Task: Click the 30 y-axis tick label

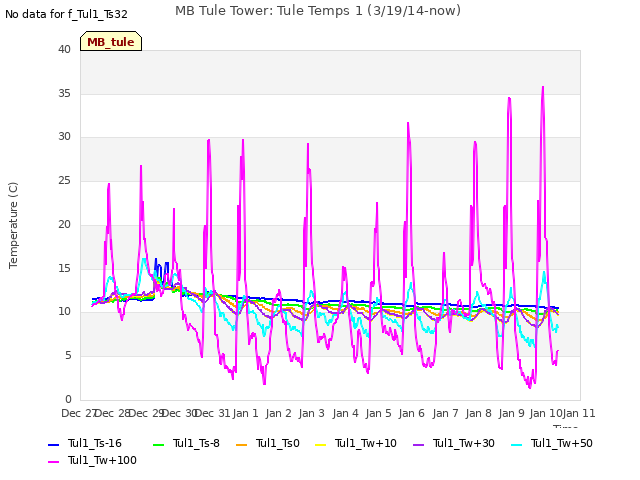Action: pos(64,137)
